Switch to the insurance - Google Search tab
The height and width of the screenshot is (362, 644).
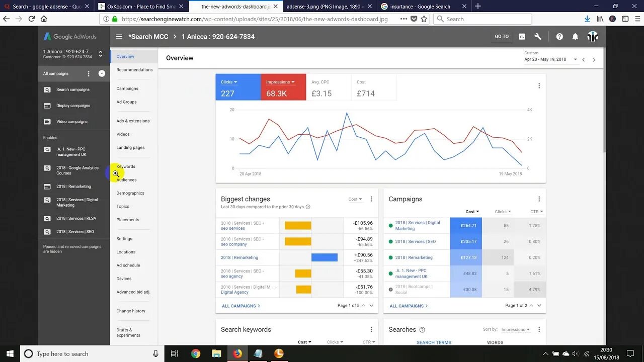[422, 7]
